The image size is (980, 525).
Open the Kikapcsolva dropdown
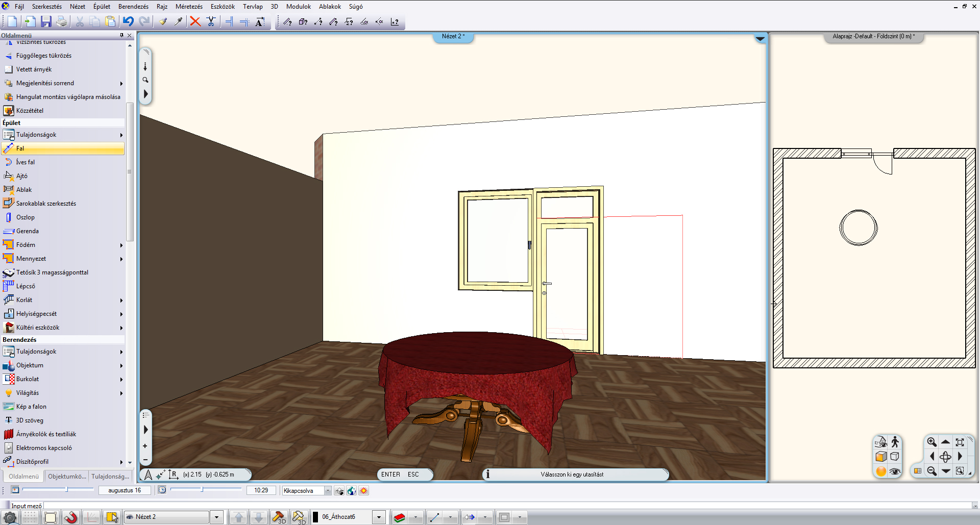328,491
